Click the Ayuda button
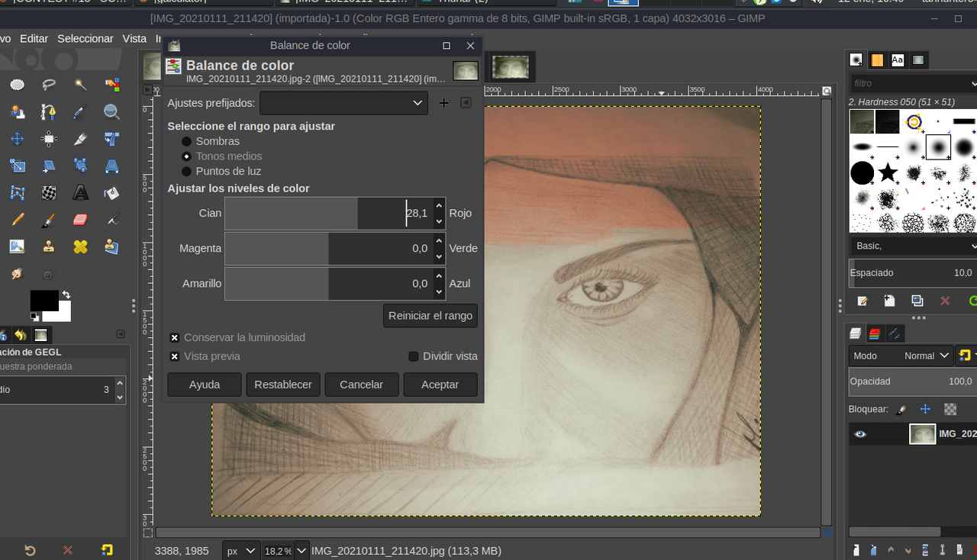Screen dimensions: 977x560 click(205, 385)
